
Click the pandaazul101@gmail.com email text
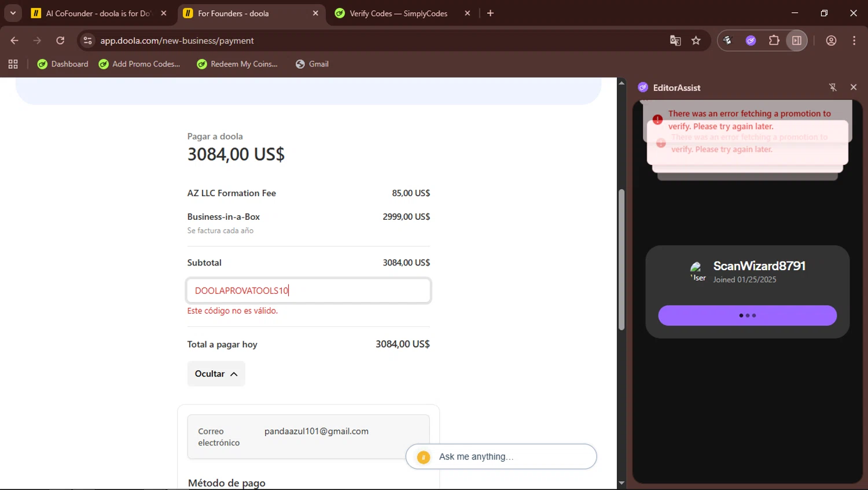(317, 432)
